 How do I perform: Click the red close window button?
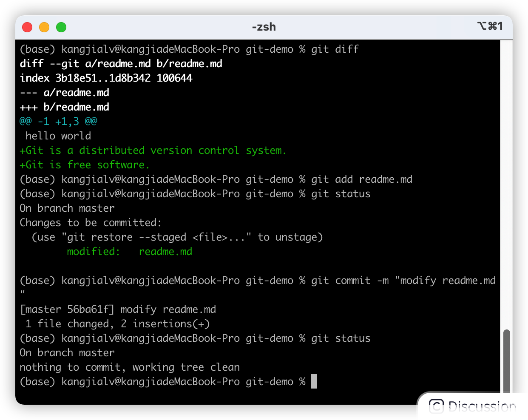[27, 27]
